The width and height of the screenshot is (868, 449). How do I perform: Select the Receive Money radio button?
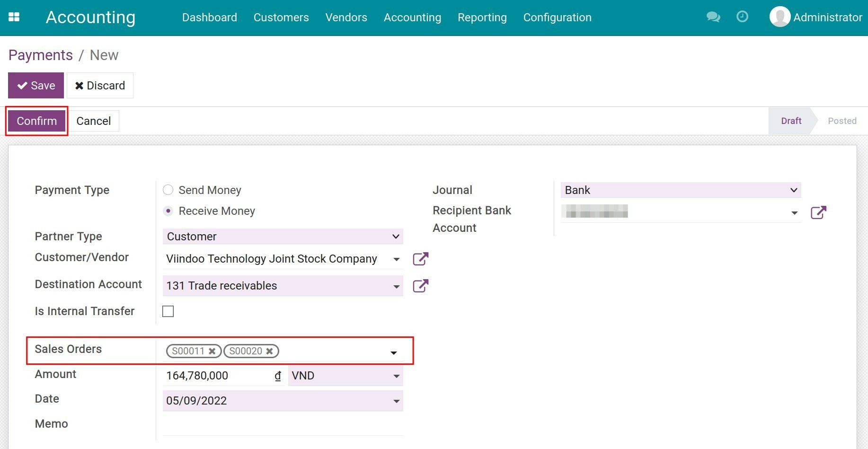168,211
